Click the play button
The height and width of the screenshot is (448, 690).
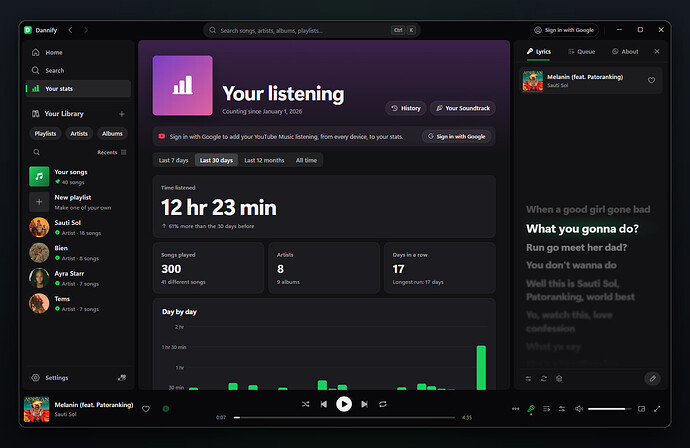tap(344, 404)
